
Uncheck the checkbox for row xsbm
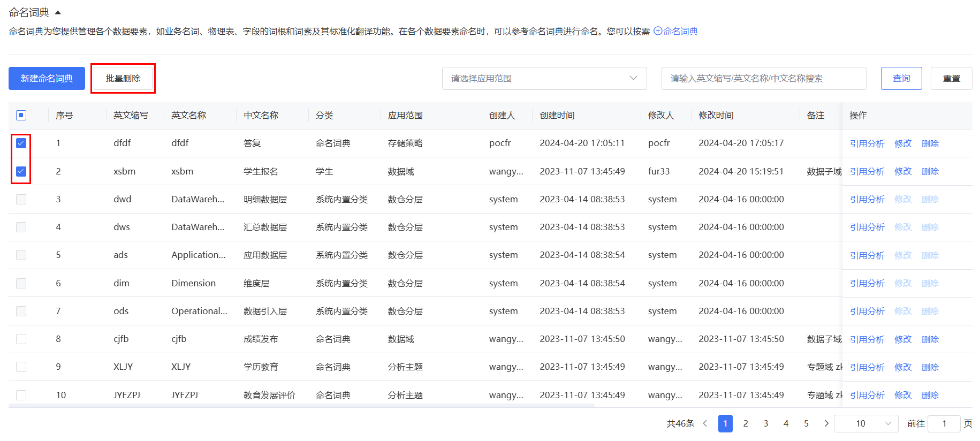(21, 171)
